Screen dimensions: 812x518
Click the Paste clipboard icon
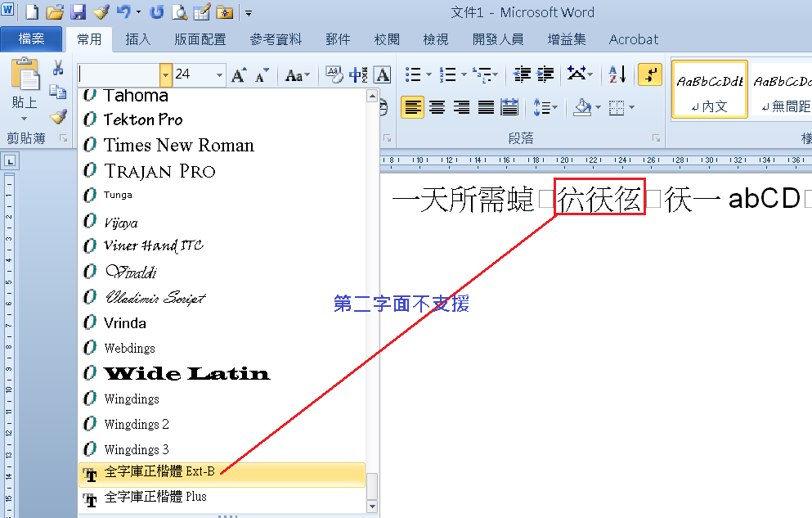click(x=25, y=74)
